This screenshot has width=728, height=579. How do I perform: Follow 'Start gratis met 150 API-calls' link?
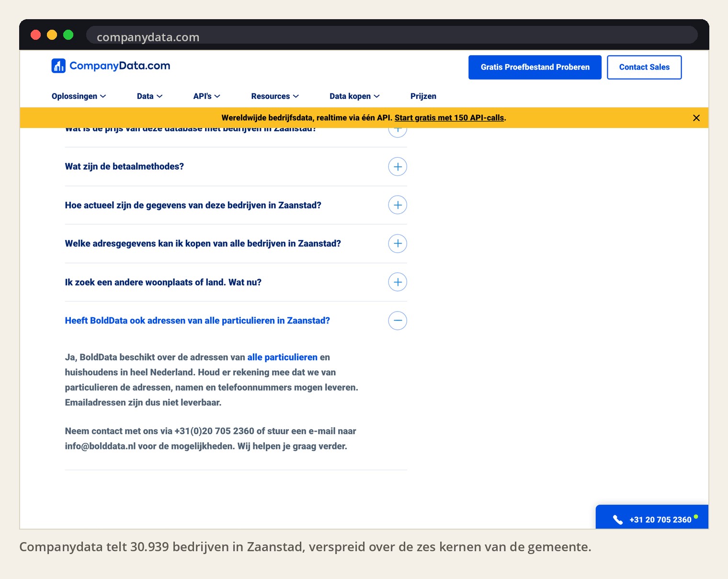tap(449, 118)
